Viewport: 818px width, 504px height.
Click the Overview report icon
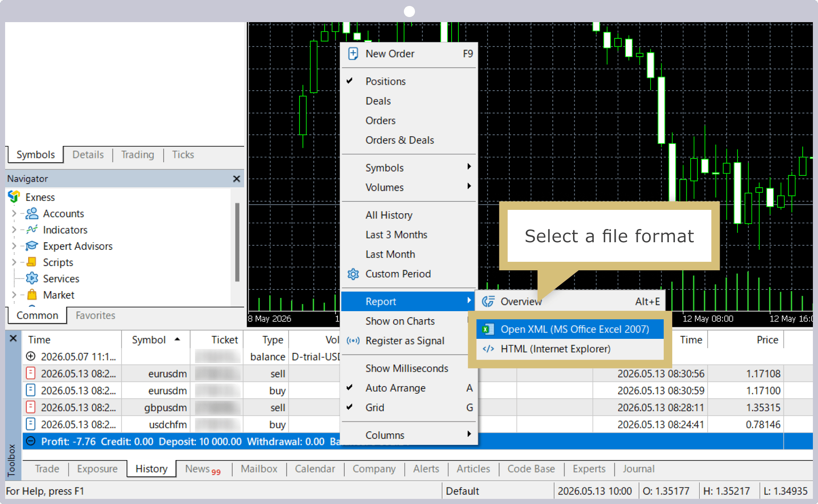click(x=488, y=301)
